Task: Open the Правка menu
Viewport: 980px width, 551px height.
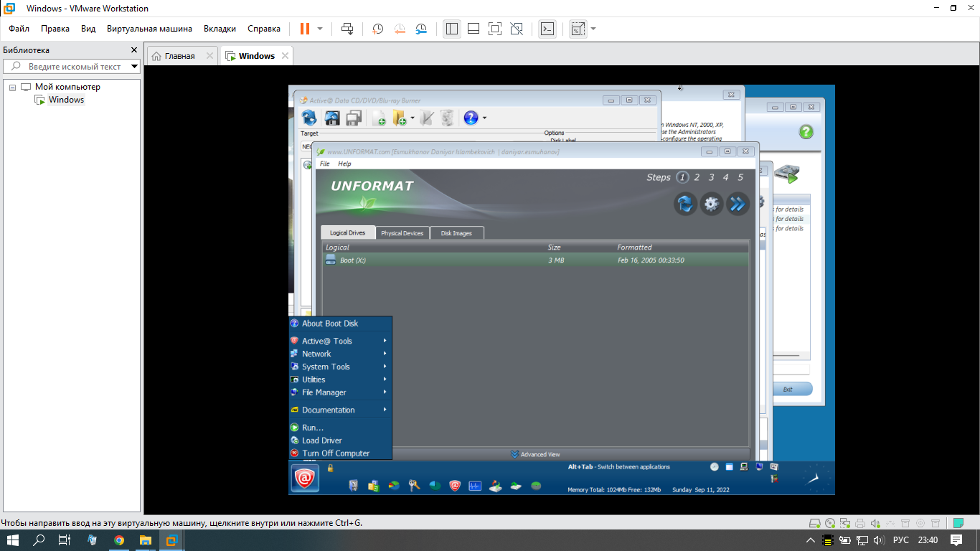Action: click(x=55, y=29)
